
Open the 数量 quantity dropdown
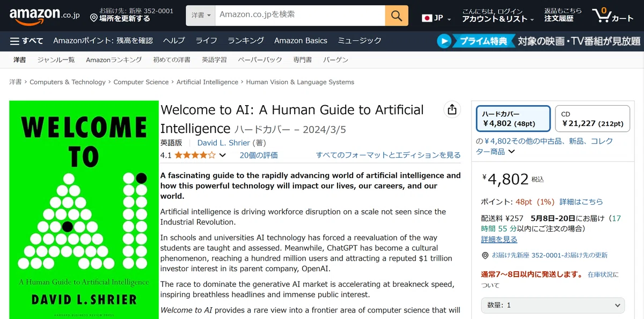[552, 305]
